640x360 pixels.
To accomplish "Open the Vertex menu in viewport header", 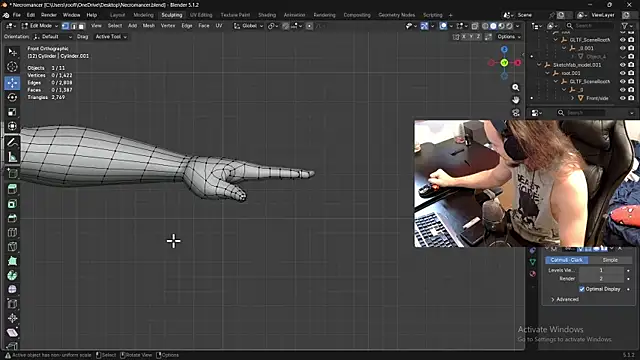I will (x=168, y=26).
